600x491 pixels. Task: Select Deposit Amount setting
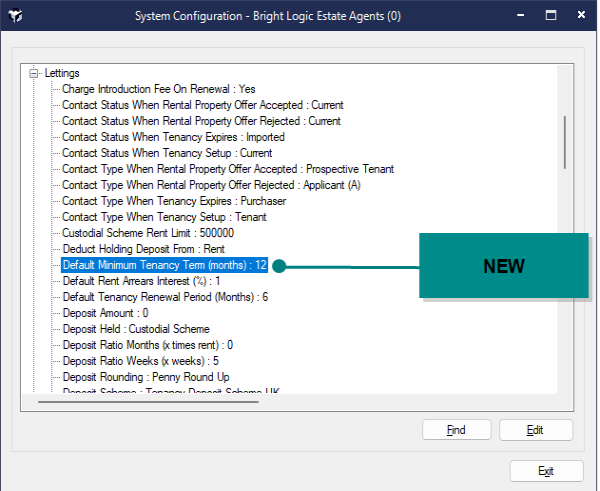coord(105,313)
